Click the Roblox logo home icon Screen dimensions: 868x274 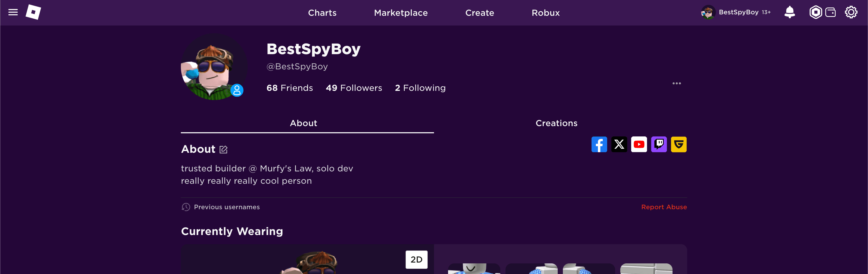(33, 12)
